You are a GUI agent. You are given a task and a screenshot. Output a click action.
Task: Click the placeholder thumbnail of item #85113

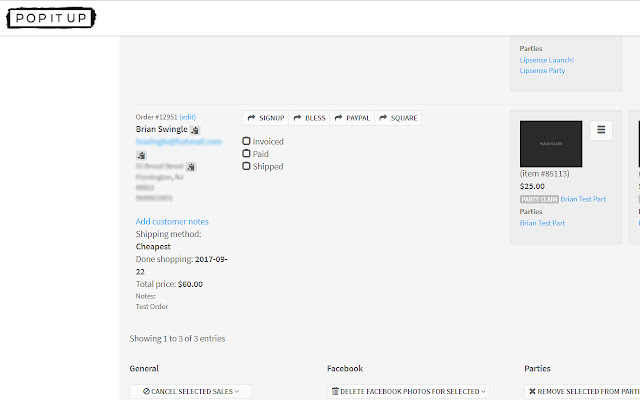tap(551, 144)
